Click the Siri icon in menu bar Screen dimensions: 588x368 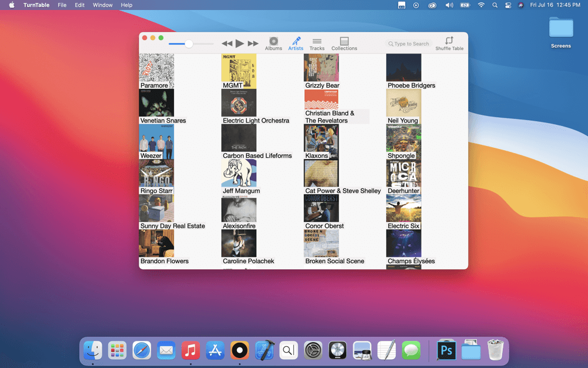point(520,5)
